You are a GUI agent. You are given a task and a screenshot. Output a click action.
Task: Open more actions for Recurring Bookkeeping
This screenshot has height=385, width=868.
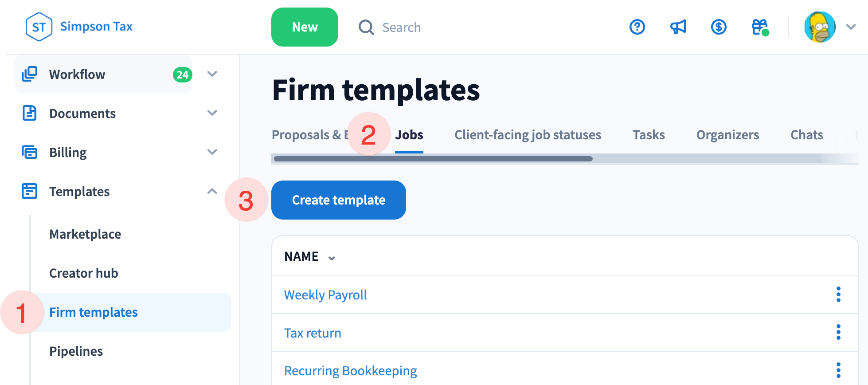pyautogui.click(x=838, y=370)
